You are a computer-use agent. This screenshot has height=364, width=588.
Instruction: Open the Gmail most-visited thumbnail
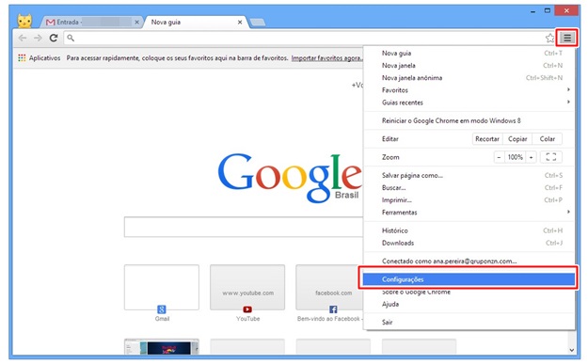(x=162, y=287)
